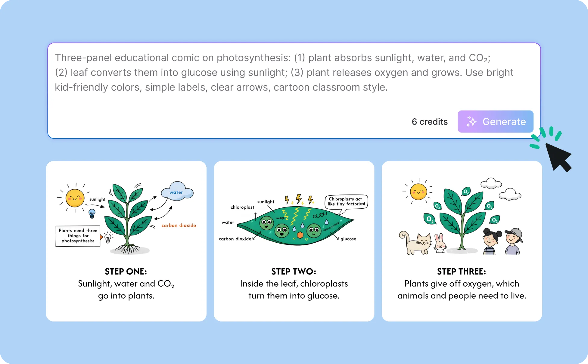Click the cat illustration in Step Three
Image resolution: width=588 pixels, height=364 pixels.
(415, 243)
